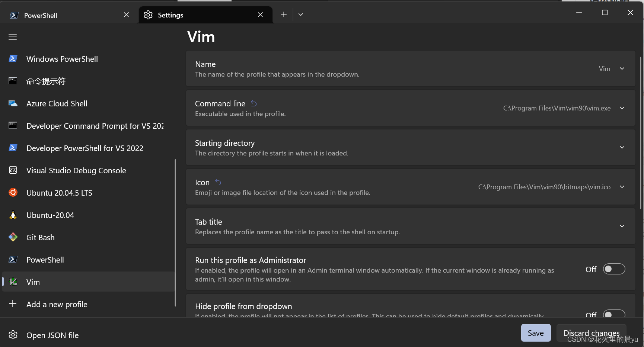Image resolution: width=644 pixels, height=347 pixels.
Task: Click Visual Studio Debug Console icon
Action: [x=13, y=170]
